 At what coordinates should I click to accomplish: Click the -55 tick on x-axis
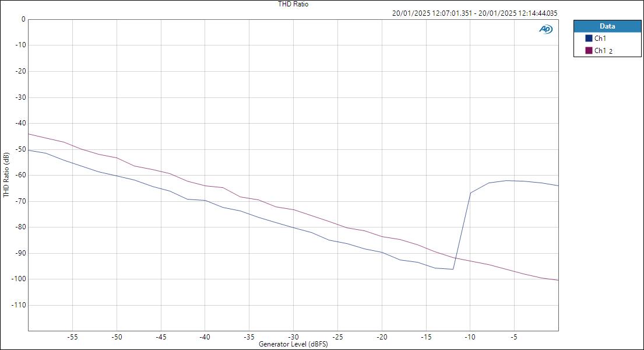coord(72,337)
